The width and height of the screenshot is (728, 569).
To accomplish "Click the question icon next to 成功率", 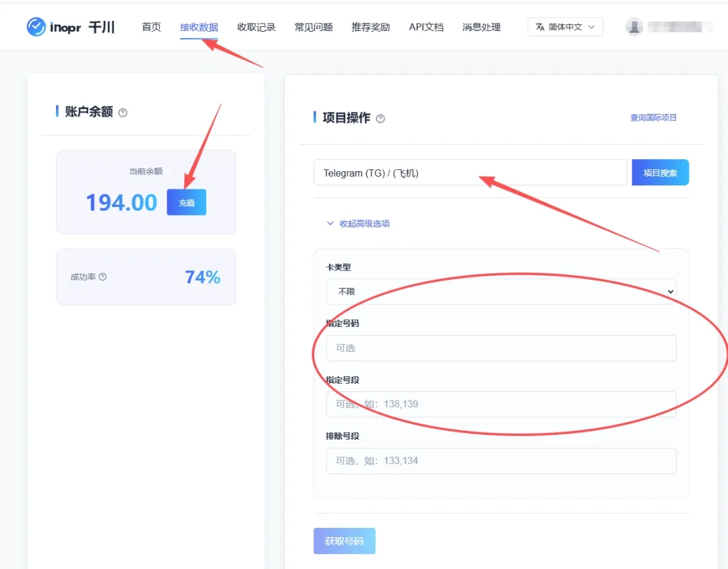I will [102, 277].
